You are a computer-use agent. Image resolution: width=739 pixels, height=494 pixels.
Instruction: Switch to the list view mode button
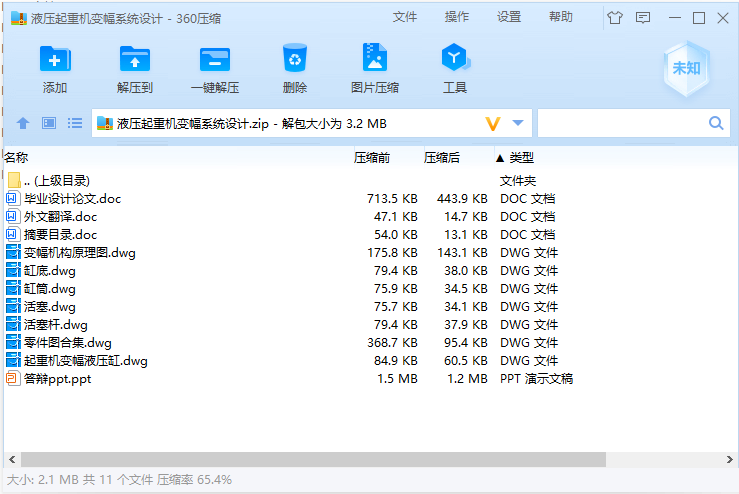click(x=75, y=124)
